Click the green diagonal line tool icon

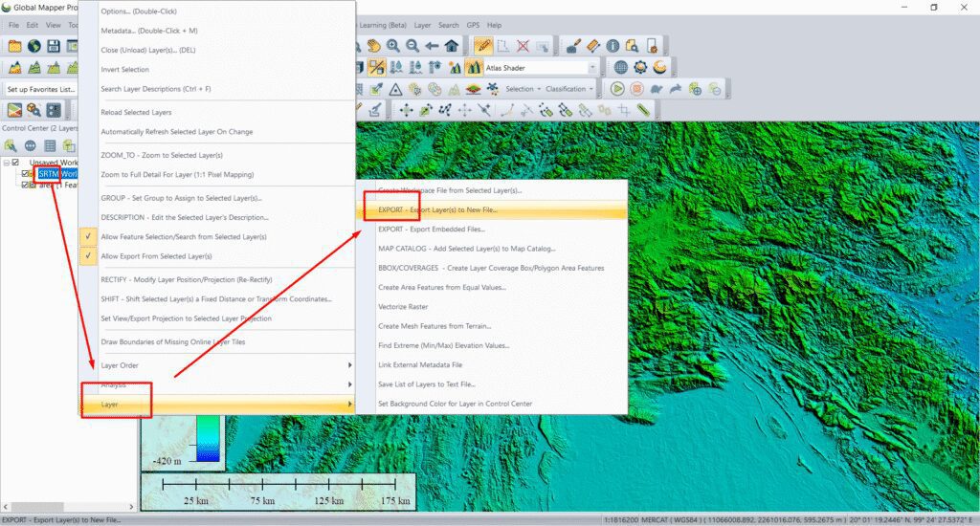[643, 111]
